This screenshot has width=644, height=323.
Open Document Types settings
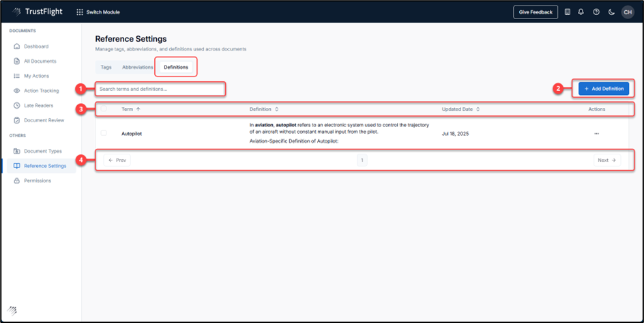coord(43,151)
